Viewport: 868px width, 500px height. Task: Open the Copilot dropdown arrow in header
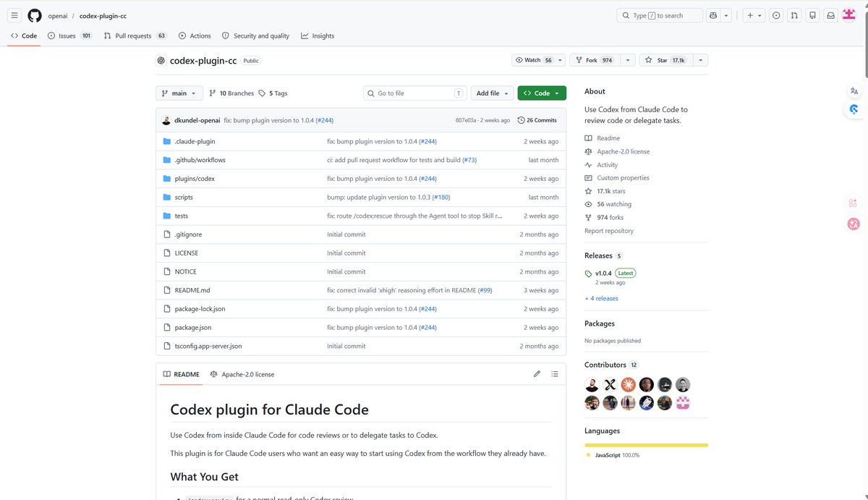pyautogui.click(x=726, y=15)
